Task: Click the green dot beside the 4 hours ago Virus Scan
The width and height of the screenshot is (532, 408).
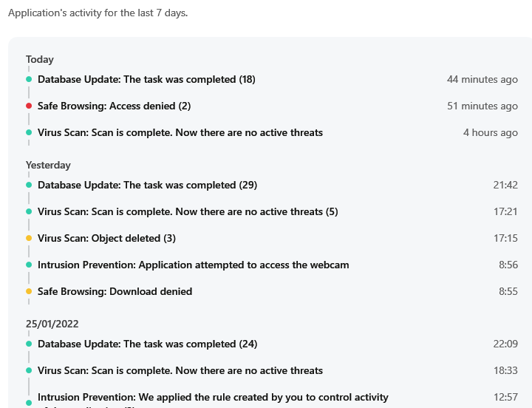Action: [29, 132]
